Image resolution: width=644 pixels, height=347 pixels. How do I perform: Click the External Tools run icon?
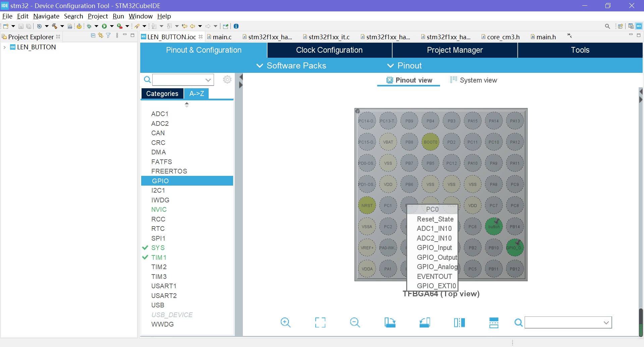click(x=119, y=26)
